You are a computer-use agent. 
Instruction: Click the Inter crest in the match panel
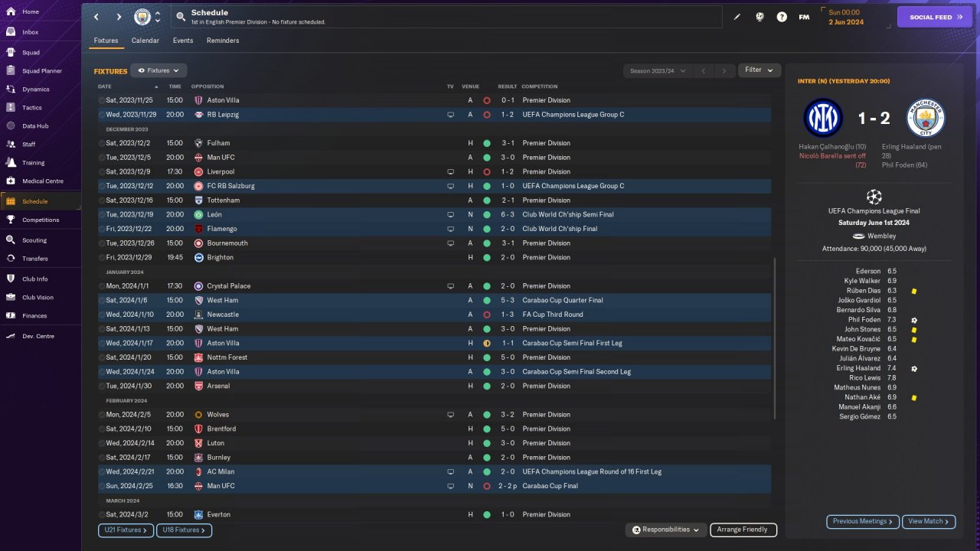(823, 118)
